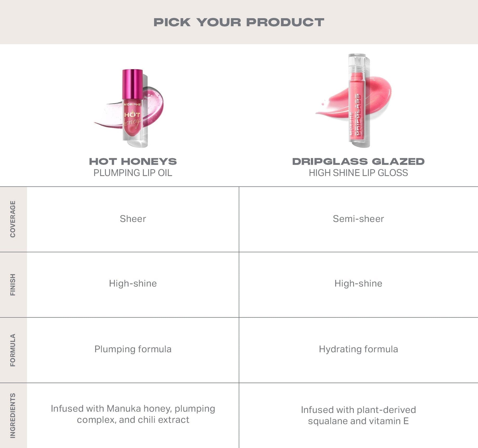Click the Sheer coverage cell
The width and height of the screenshot is (478, 448).
point(133,219)
